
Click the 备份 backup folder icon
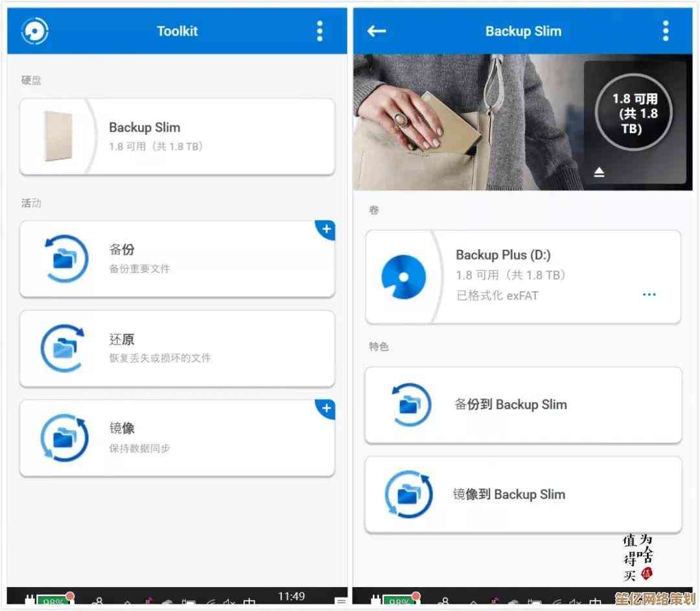click(x=64, y=259)
